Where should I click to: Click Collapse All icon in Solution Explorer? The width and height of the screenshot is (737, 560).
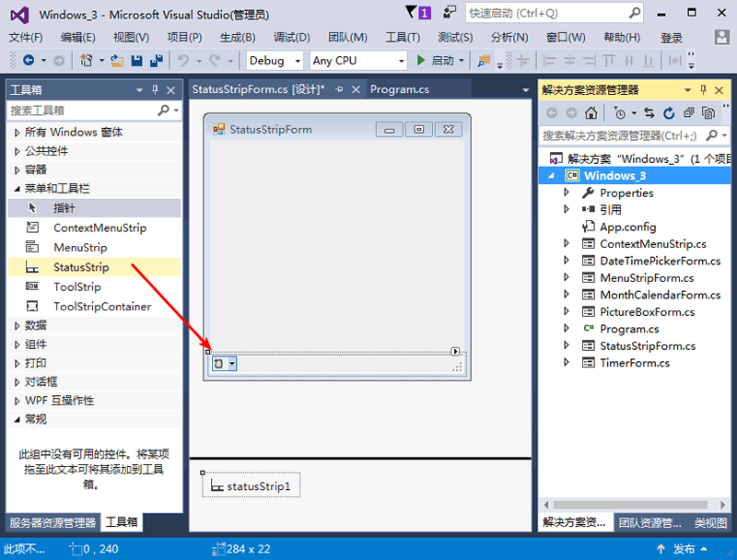[x=688, y=113]
